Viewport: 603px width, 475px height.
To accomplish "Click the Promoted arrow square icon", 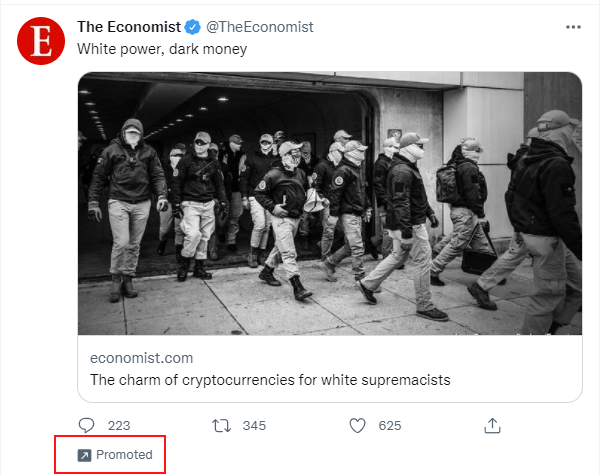I will pos(85,455).
